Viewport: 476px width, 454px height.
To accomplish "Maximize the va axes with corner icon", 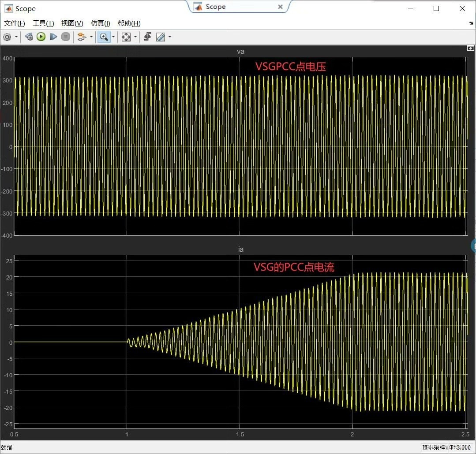I will point(471,48).
